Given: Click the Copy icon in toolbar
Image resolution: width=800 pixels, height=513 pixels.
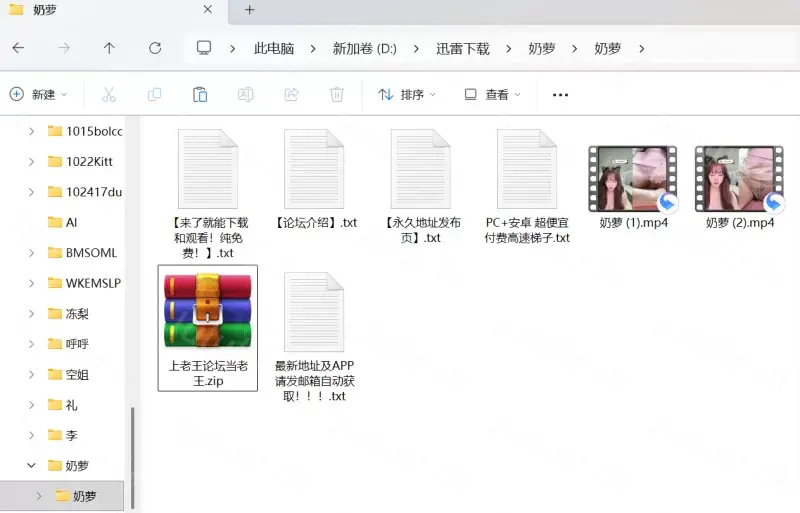Looking at the screenshot, I should point(154,94).
